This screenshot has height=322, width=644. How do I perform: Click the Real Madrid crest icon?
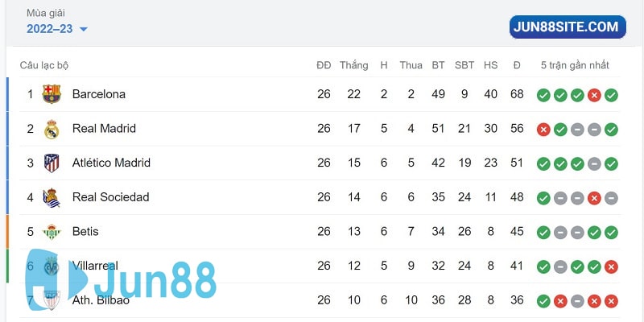click(52, 129)
